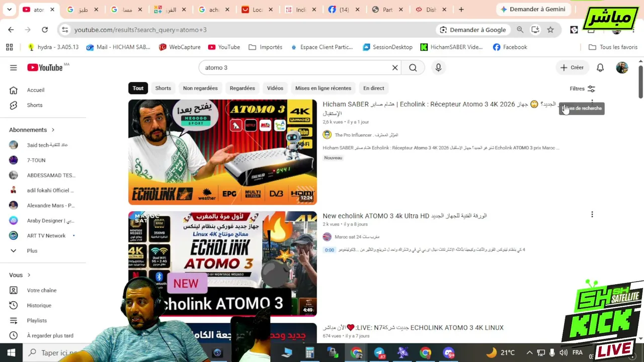Open the account avatar menu on YouTube
Viewport: 644px width, 362px height.
click(622, 67)
